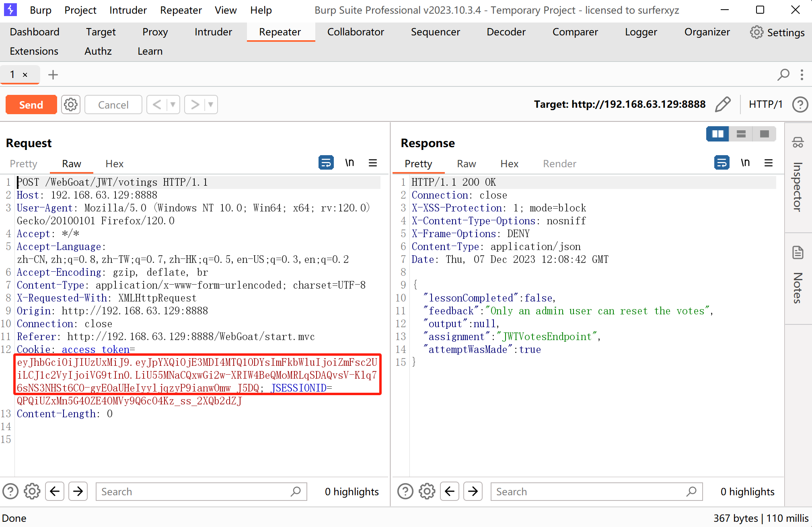Toggle response word wrap icon

click(722, 163)
